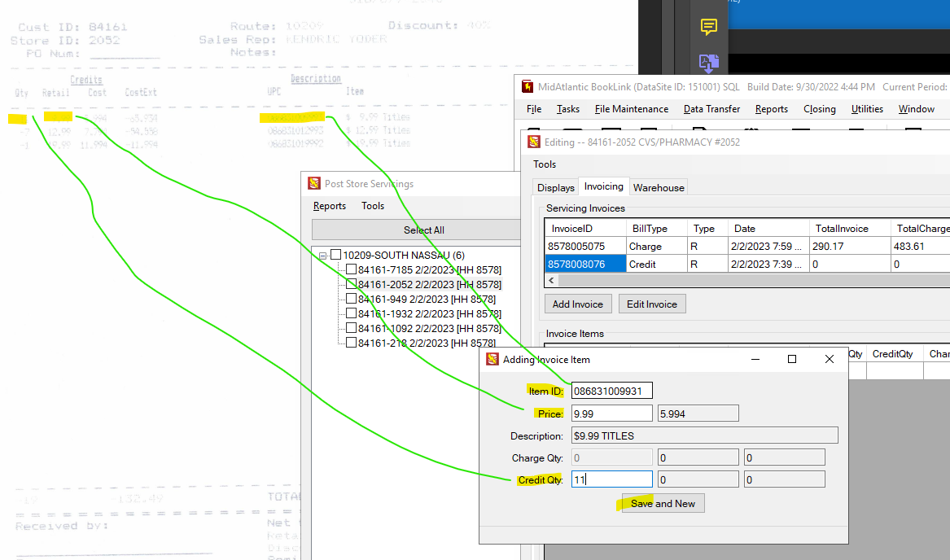
Task: Click the middle Charge Qty field
Action: 698,457
